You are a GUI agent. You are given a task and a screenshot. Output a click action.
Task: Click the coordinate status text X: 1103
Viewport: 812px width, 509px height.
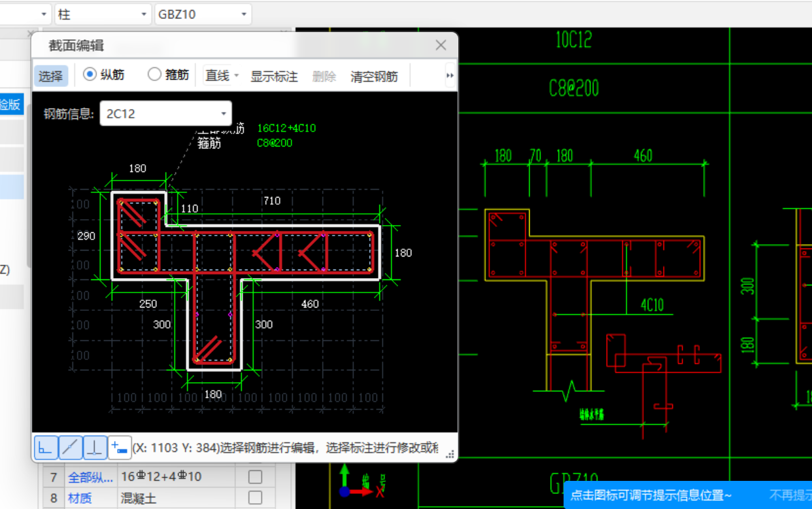coord(175,448)
